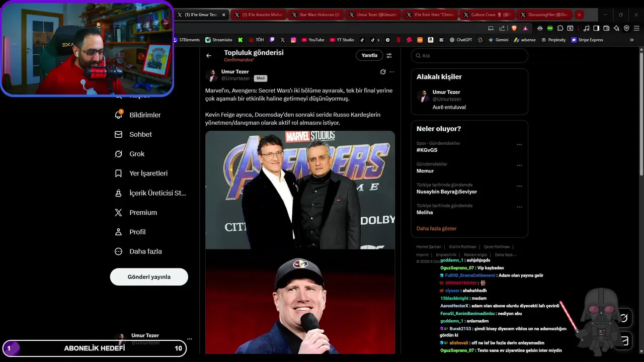The image size is (644, 362).
Task: Click the Grok floating button at bottom right
Action: [x=624, y=317]
